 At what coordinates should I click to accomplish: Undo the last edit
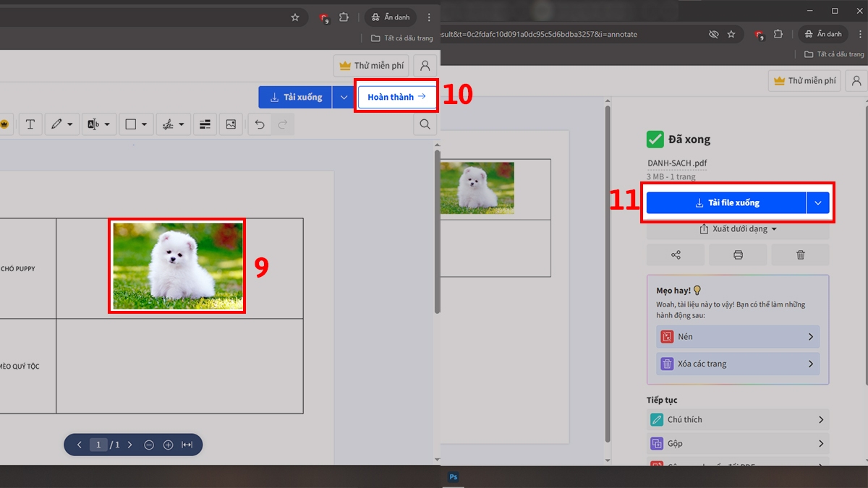click(x=260, y=124)
